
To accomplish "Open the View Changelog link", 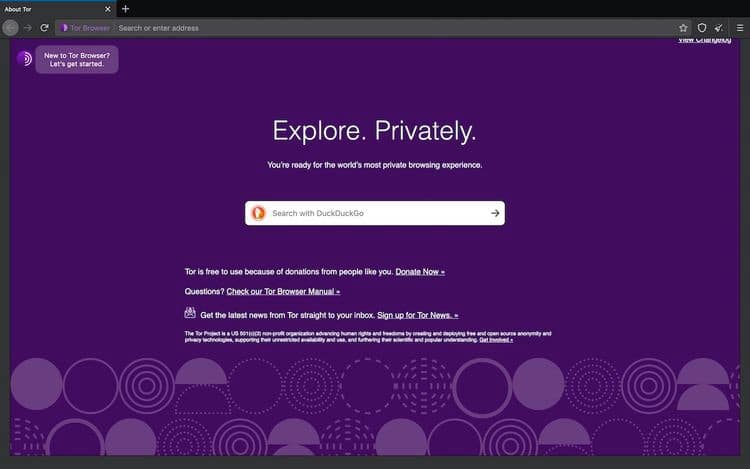I will tap(704, 40).
